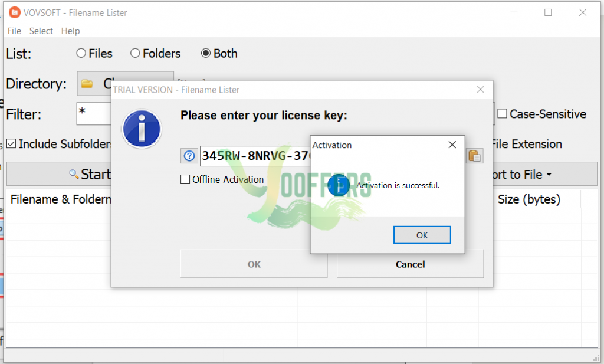This screenshot has width=604, height=364.
Task: Close the TRIAL VERSION license dialog
Action: [480, 90]
